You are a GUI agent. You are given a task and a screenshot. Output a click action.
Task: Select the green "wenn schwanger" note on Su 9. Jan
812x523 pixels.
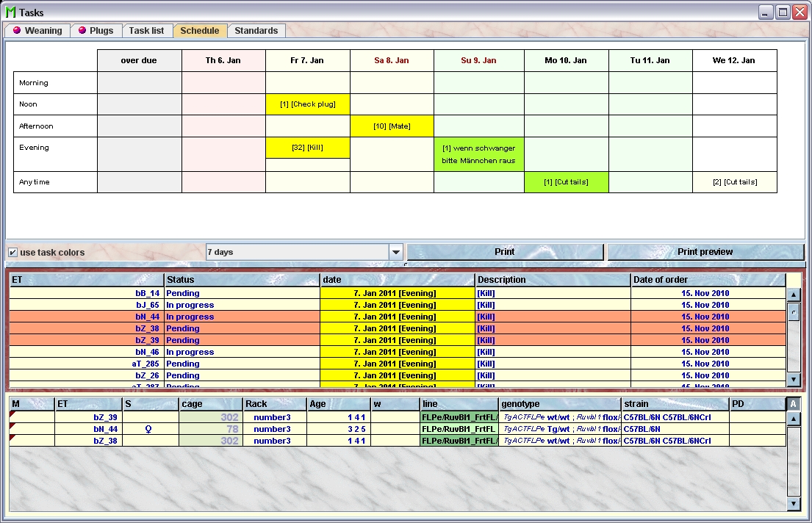point(479,154)
